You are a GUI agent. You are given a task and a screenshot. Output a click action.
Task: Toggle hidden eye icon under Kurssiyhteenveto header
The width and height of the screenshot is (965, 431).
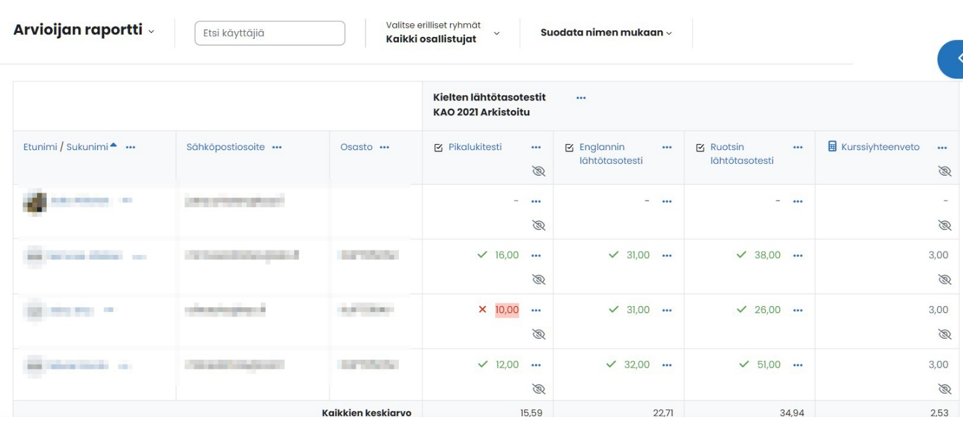click(944, 172)
